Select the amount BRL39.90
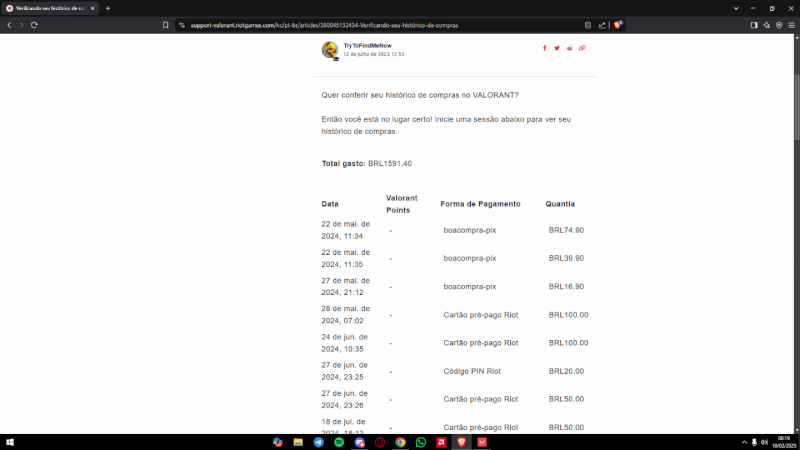 coord(566,258)
